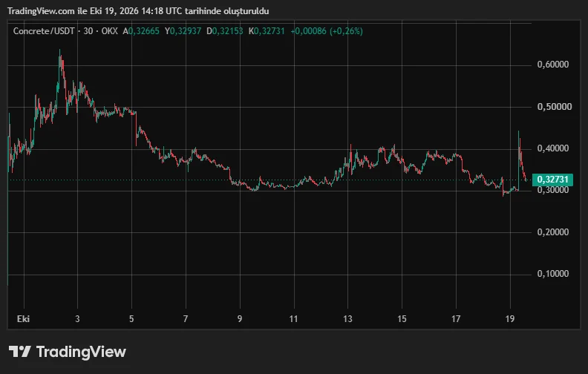The image size is (588, 374).
Task: Click the creation timestamp header text
Action: 138,11
